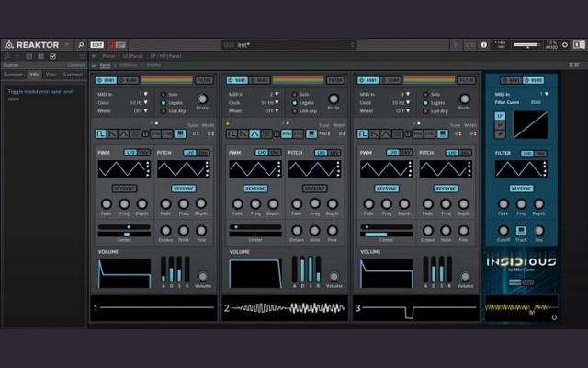
Task: Select the pulse waveform in voice 3
Action: click(x=363, y=133)
